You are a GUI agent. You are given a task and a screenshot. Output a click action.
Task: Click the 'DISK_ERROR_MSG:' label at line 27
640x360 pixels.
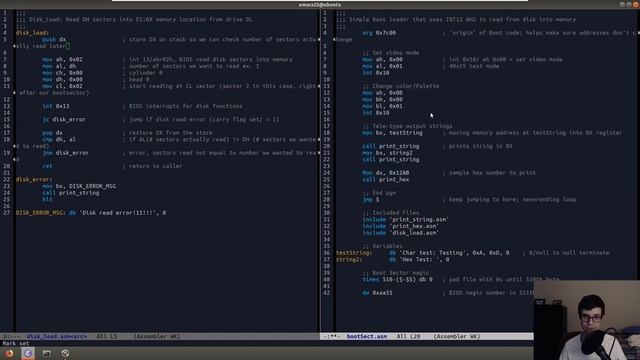coord(40,213)
